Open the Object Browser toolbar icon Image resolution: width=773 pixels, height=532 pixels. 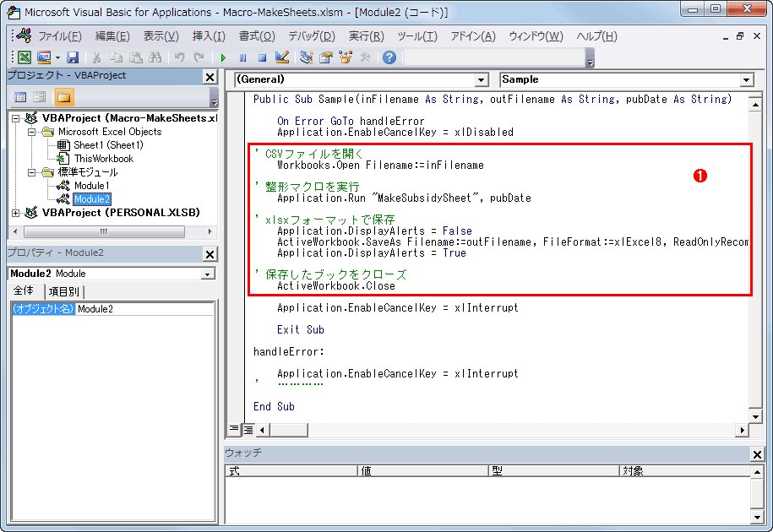(x=345, y=57)
